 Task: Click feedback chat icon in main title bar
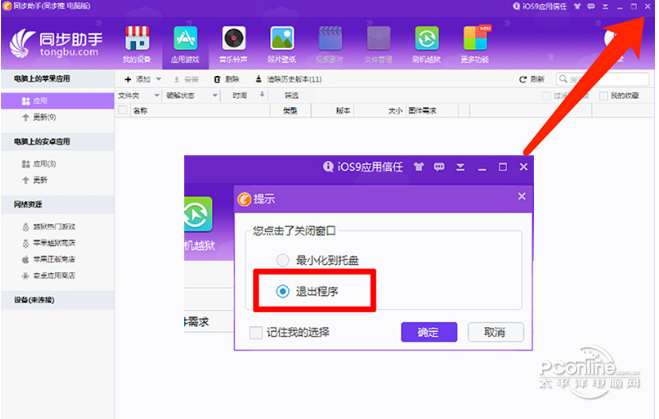[591, 6]
